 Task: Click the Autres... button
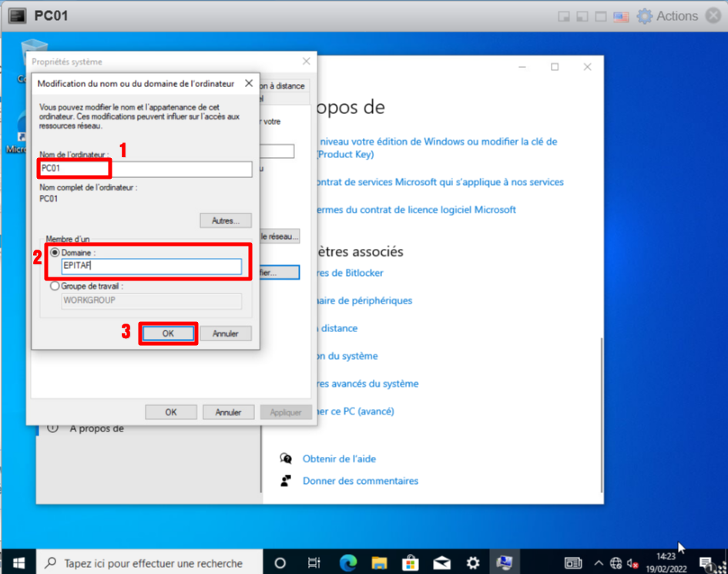point(226,220)
